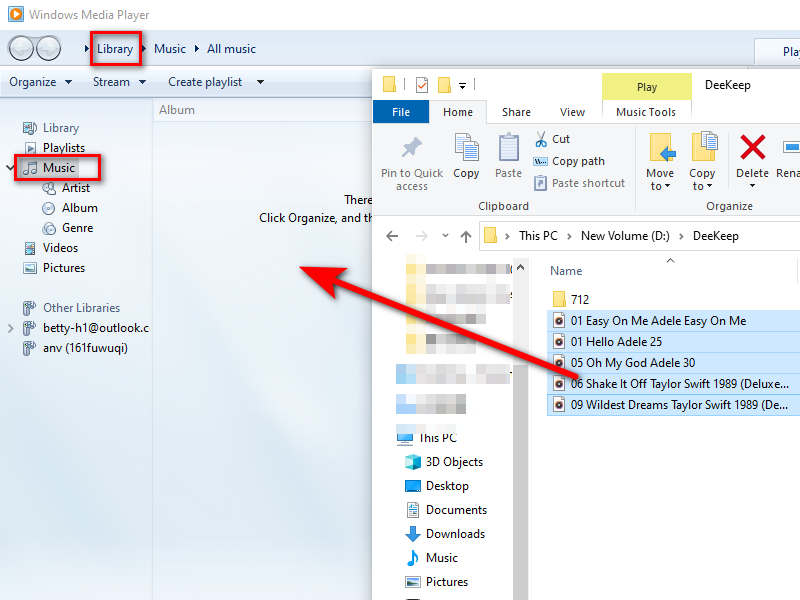Open the Create playlist dropdown arrow
800x600 pixels.
(259, 82)
